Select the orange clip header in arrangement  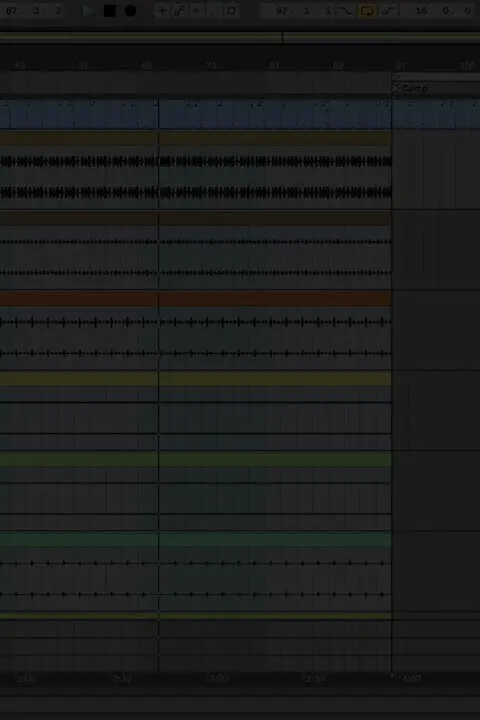(195, 299)
